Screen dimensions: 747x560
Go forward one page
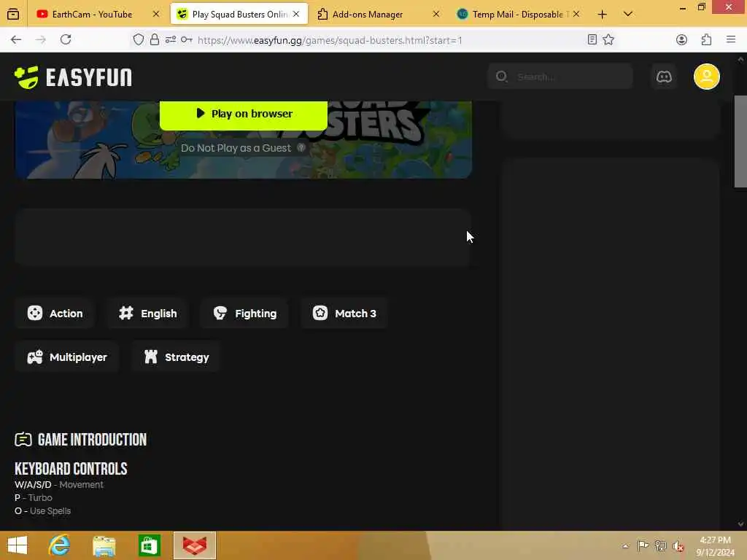pos(41,39)
